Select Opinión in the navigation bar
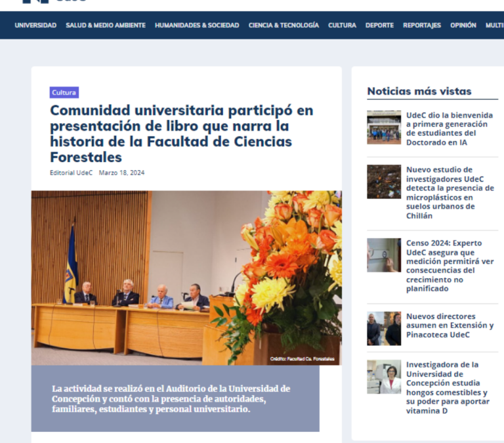Image resolution: width=504 pixels, height=443 pixels. (463, 26)
